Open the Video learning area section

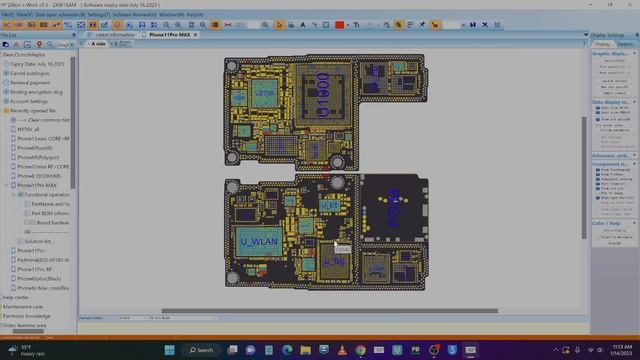tap(24, 325)
